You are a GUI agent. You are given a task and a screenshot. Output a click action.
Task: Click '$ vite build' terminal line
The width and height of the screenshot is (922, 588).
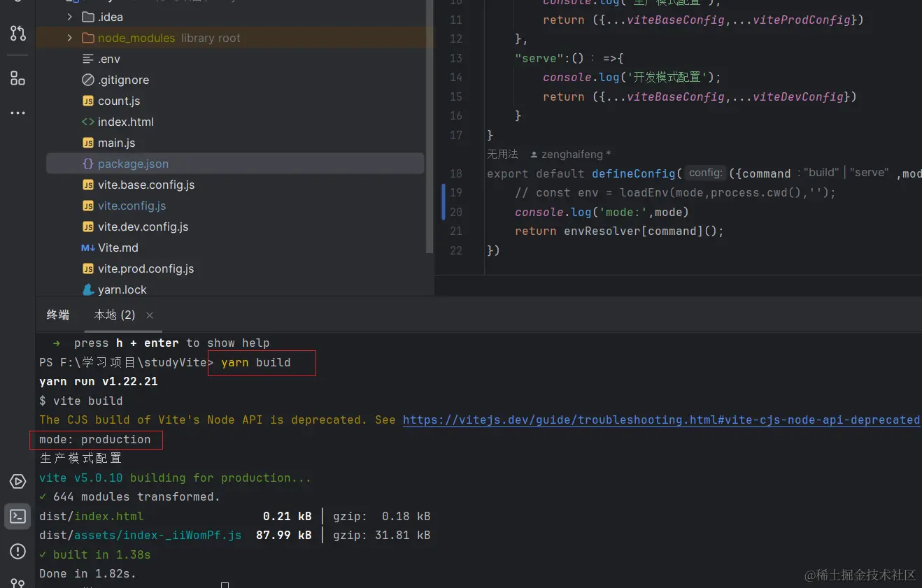point(81,401)
